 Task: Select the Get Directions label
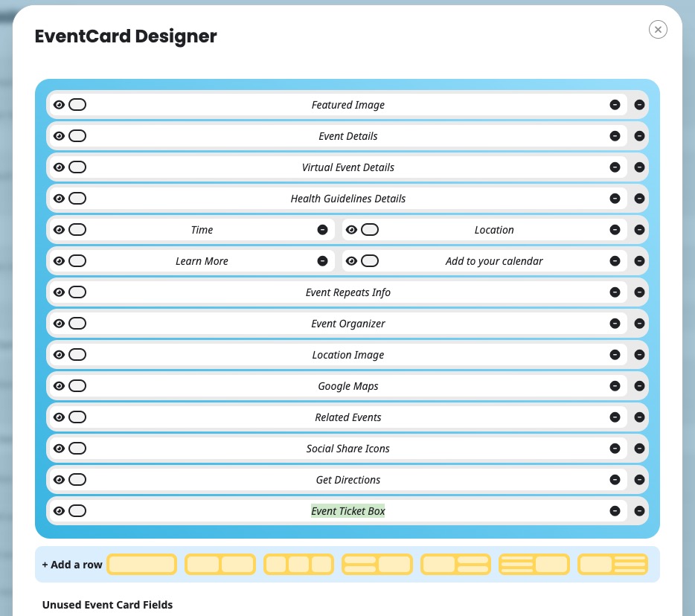[348, 480]
